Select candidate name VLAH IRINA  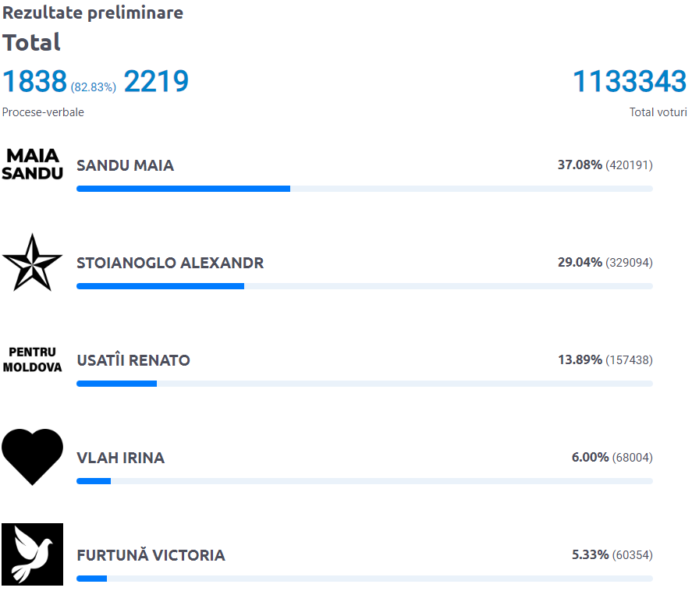(120, 458)
